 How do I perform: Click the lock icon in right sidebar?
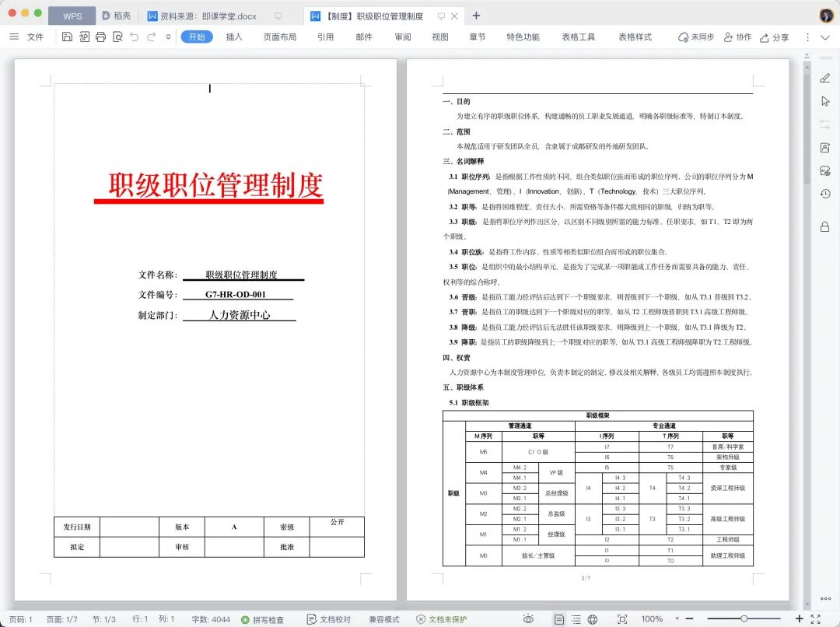(825, 226)
